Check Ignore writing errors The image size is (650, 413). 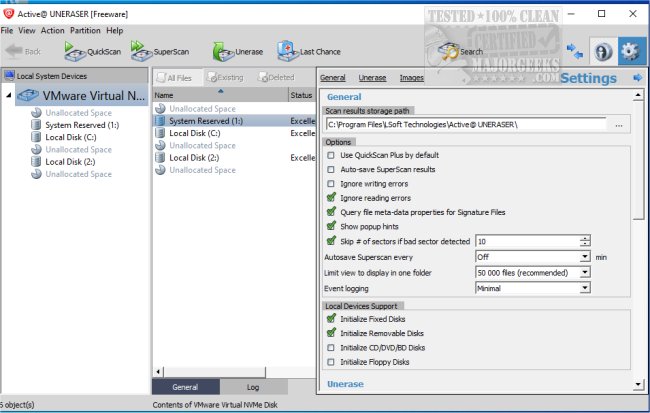click(331, 184)
